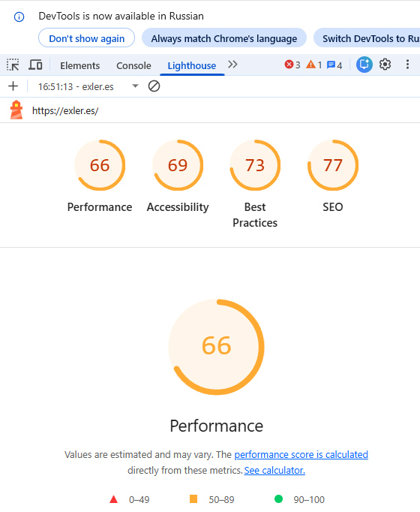
Task: Open the 16:51:13 exler.es report dropdown
Action: pyautogui.click(x=88, y=86)
